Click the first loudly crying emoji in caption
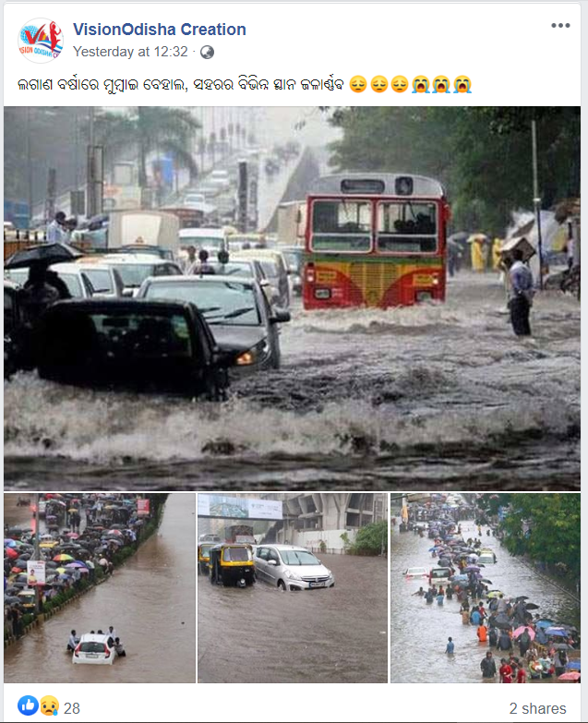The height and width of the screenshot is (723, 588). [x=421, y=85]
